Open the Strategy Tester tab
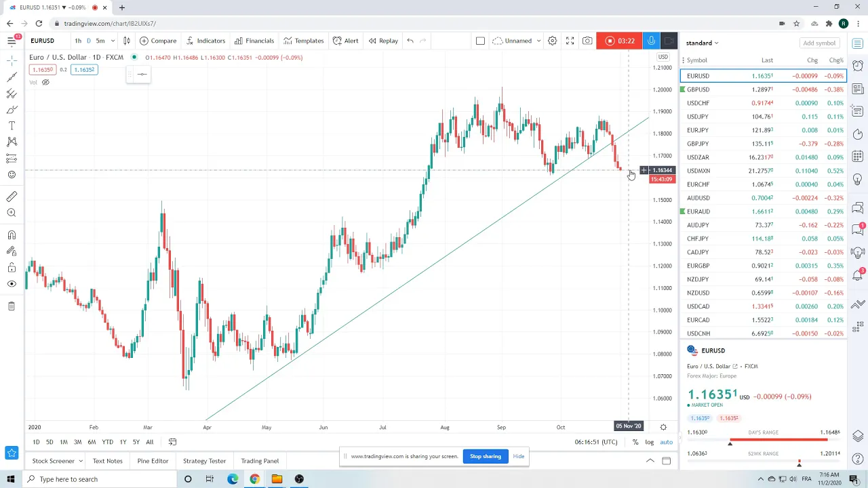 tap(204, 461)
